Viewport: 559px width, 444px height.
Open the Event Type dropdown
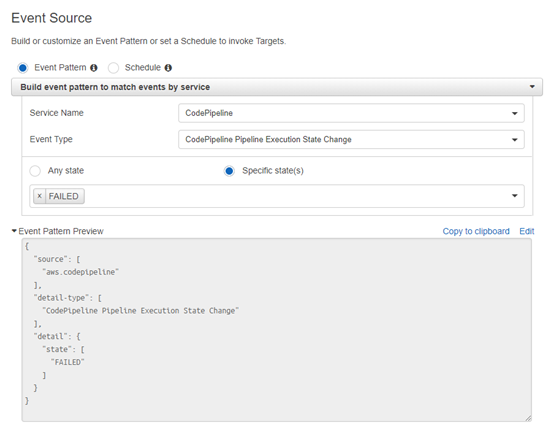click(351, 139)
